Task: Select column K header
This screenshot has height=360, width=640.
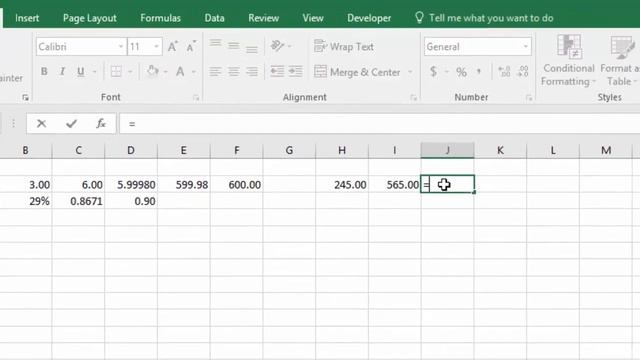Action: [x=500, y=150]
